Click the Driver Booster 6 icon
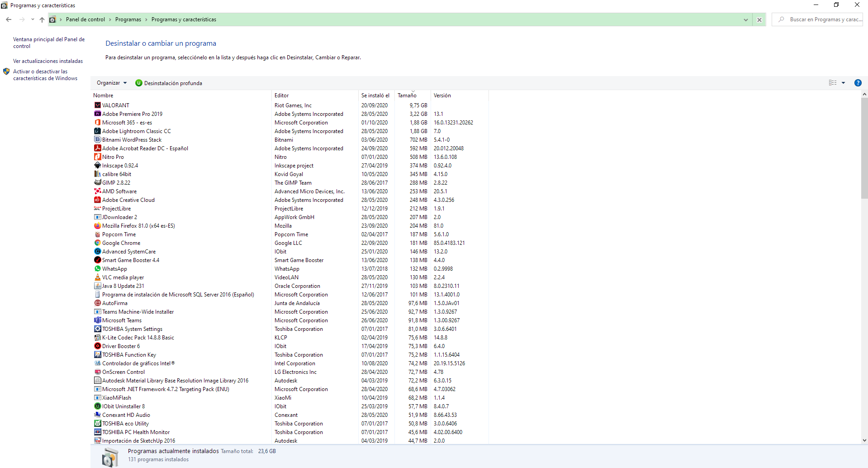868x468 pixels. (x=97, y=346)
